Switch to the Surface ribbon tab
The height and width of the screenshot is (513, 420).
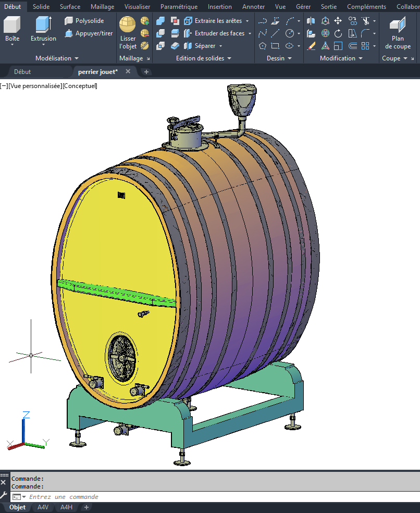click(x=70, y=7)
